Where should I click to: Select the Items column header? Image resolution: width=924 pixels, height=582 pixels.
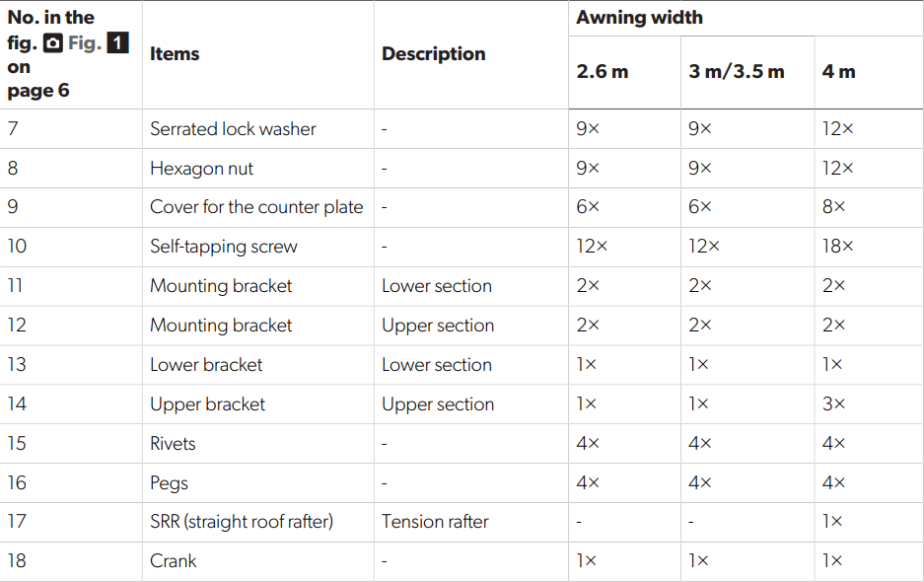(x=175, y=54)
